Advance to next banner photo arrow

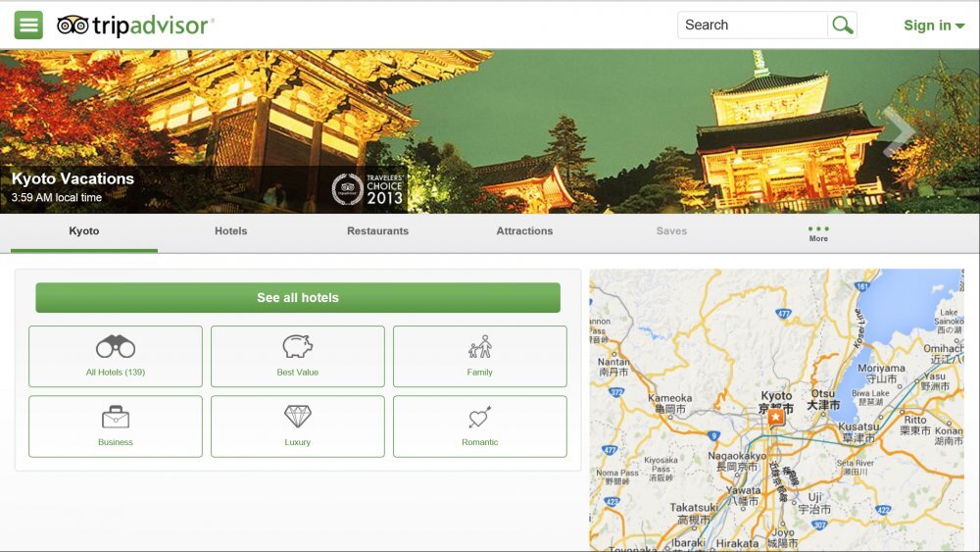click(898, 130)
